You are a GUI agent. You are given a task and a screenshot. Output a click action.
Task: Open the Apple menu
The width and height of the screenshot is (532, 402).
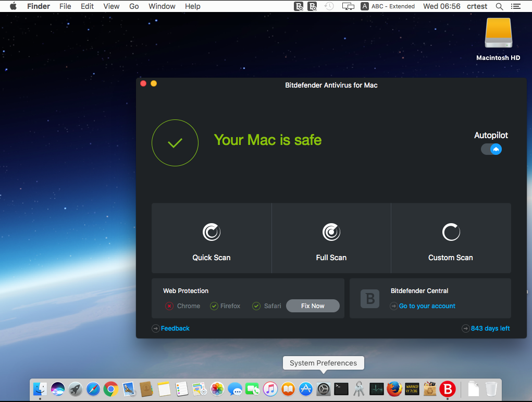[x=13, y=6]
